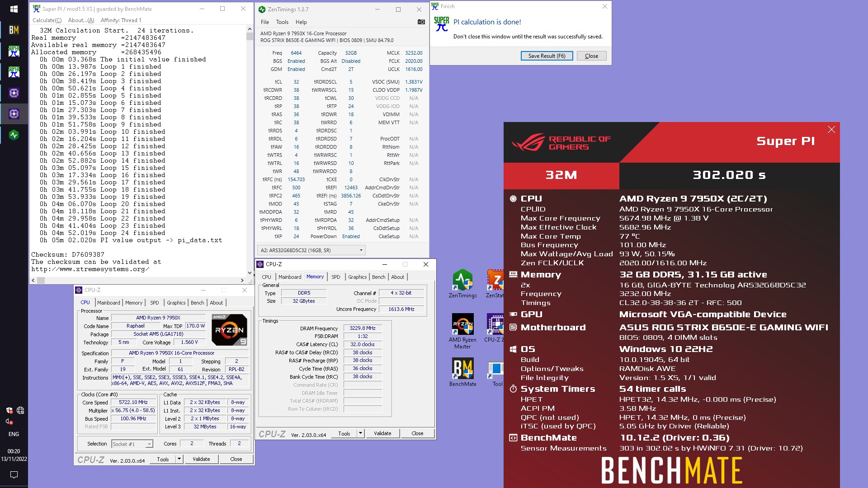
Task: Click the Ryzen 9 logo in CPU-Z
Action: [229, 330]
